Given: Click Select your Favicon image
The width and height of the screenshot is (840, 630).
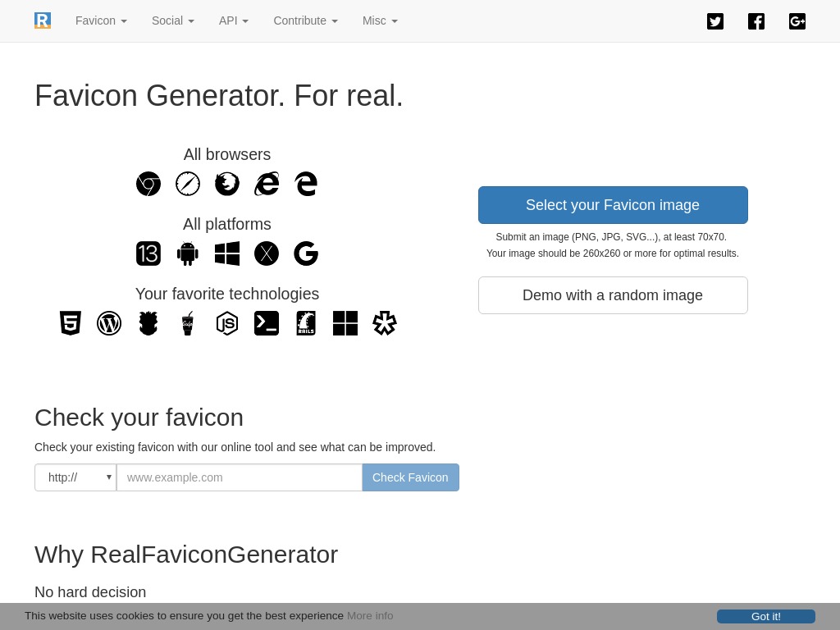Looking at the screenshot, I should pos(613,205).
